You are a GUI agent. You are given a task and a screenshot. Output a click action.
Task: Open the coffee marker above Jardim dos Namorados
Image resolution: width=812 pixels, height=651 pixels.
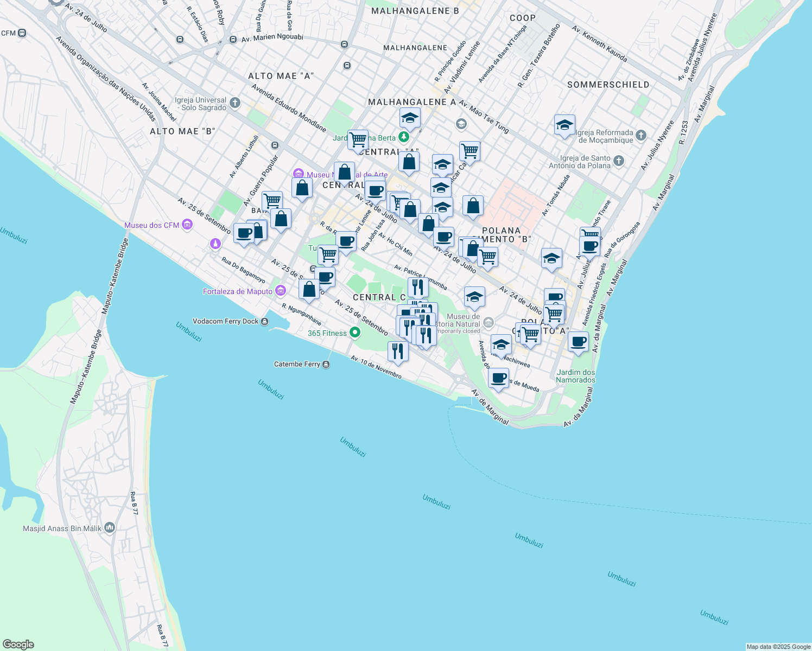(578, 342)
